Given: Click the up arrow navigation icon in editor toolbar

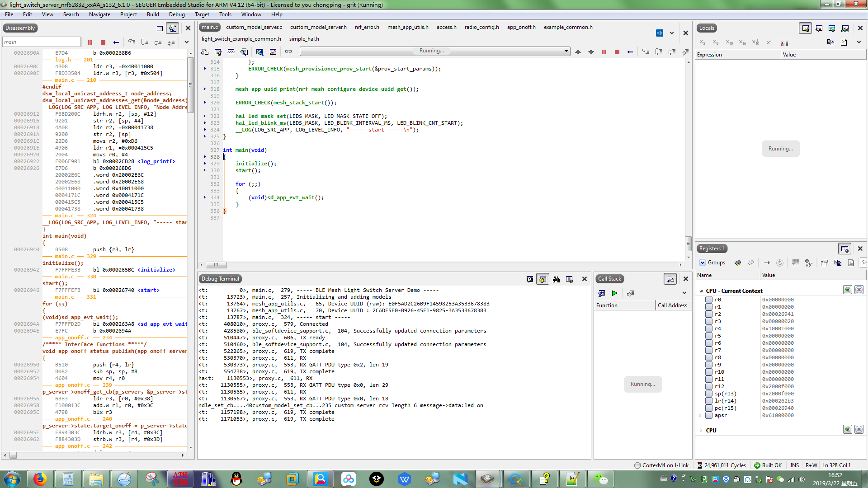Looking at the screenshot, I should tap(578, 52).
